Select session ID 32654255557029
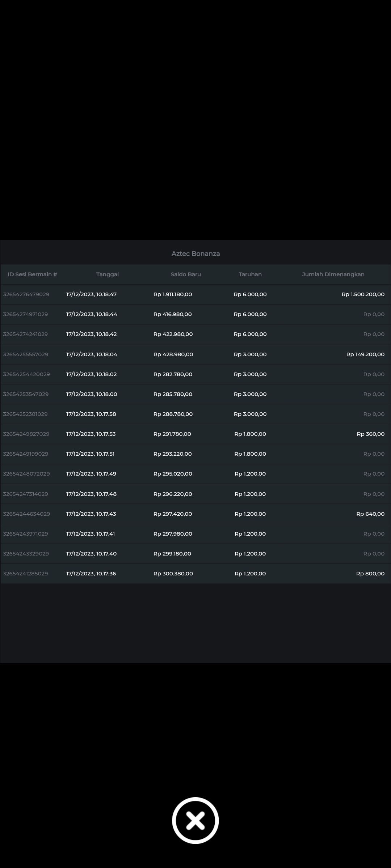This screenshot has width=391, height=868. click(25, 354)
